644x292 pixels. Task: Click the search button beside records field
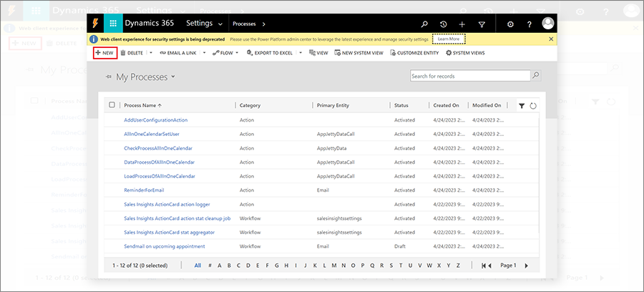tap(536, 76)
